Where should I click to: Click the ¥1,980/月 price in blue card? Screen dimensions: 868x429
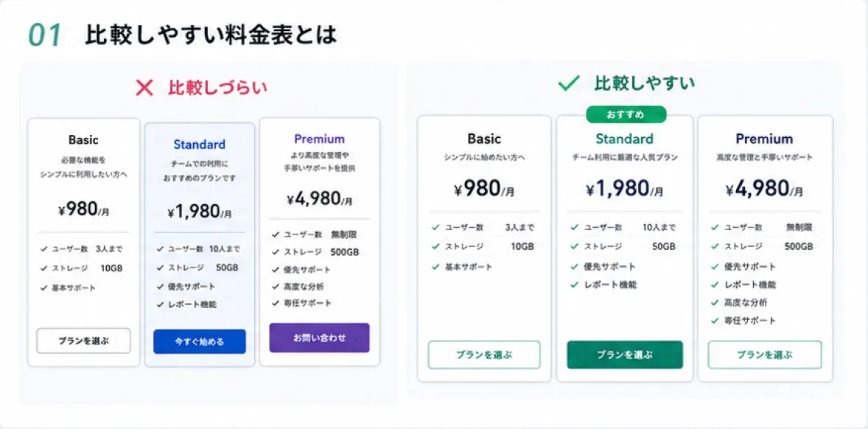tap(199, 212)
